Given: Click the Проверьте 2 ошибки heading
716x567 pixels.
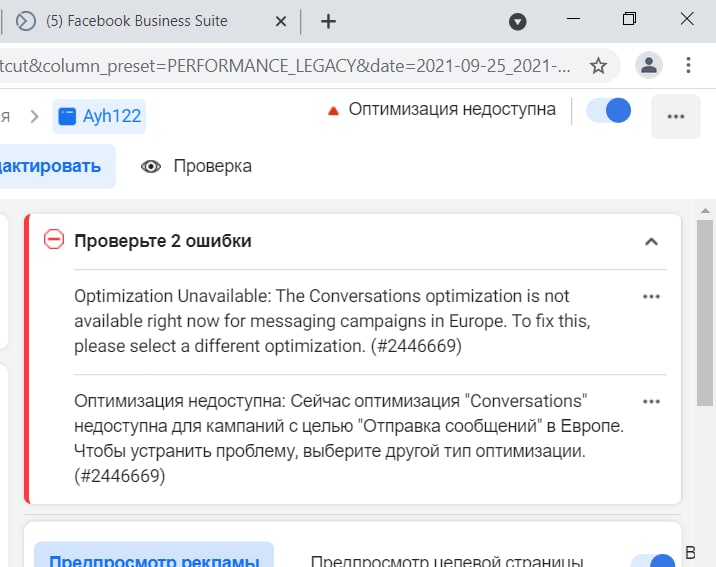Looking at the screenshot, I should 163,241.
